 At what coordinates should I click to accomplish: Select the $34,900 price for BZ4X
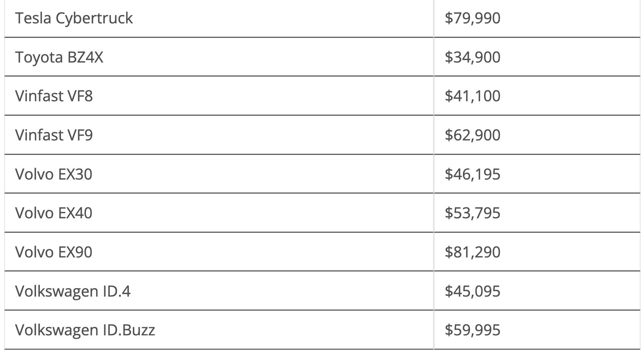pyautogui.click(x=473, y=58)
